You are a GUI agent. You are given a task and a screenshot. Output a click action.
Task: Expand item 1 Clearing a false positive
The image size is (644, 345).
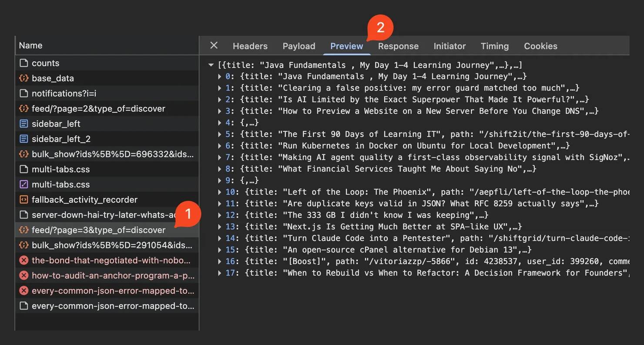pos(220,88)
